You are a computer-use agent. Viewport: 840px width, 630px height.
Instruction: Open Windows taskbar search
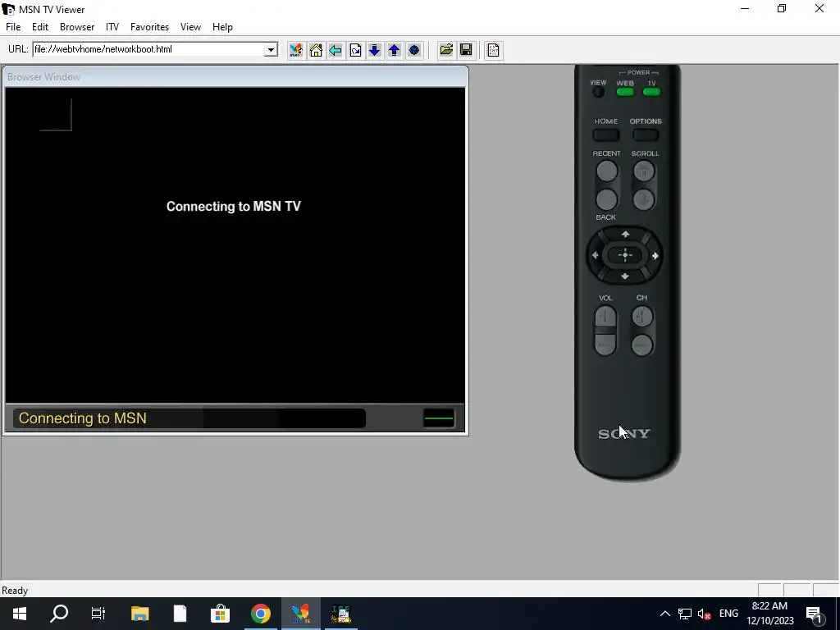(59, 614)
